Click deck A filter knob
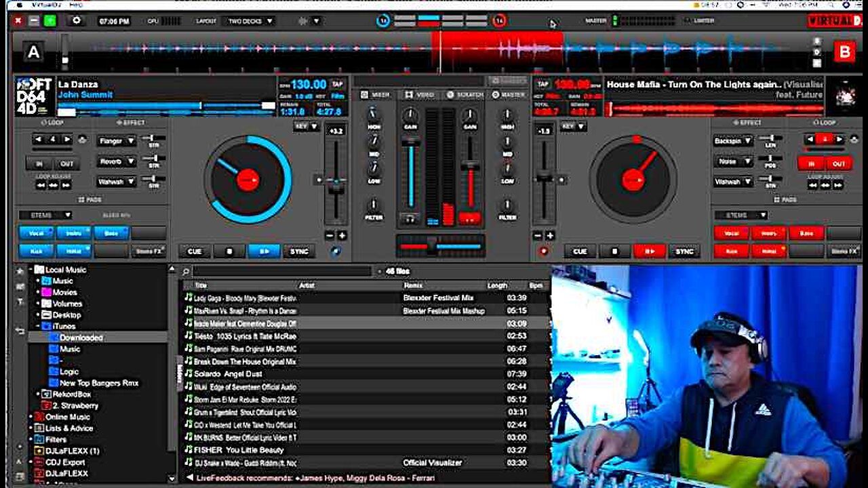This screenshot has height=488, width=868. 374,205
